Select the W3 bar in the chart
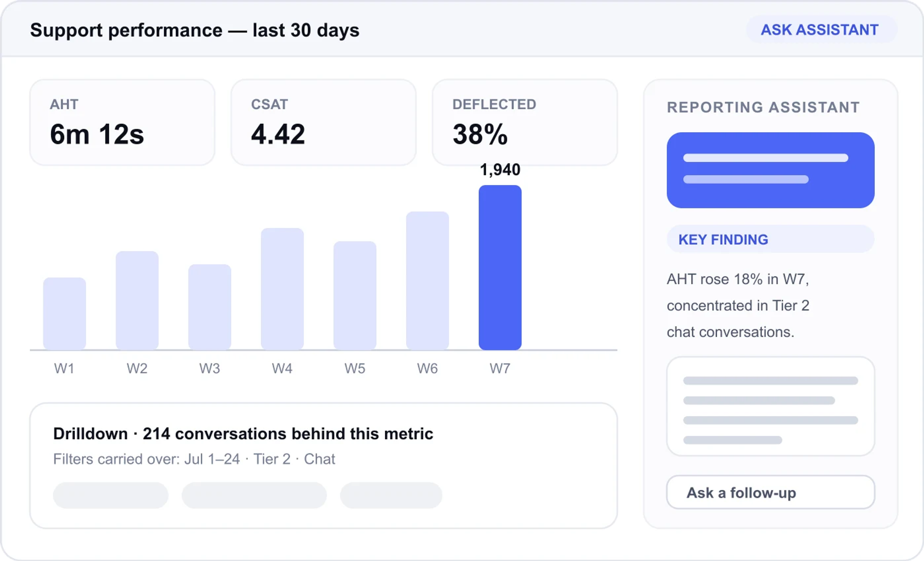This screenshot has height=561, width=924. [210, 307]
